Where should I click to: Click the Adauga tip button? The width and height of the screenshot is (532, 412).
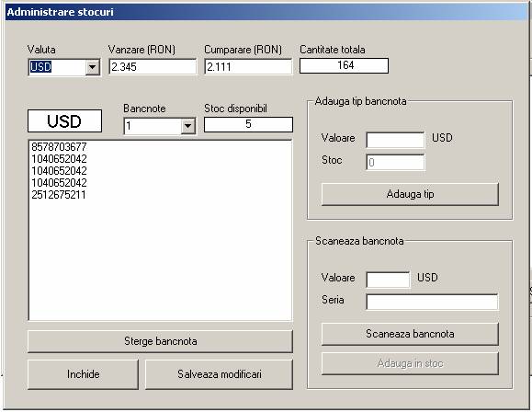click(x=410, y=194)
